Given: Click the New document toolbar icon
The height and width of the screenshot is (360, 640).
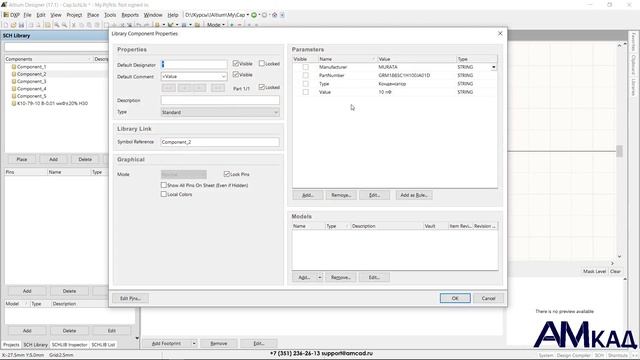Looking at the screenshot, I should (x=6, y=25).
